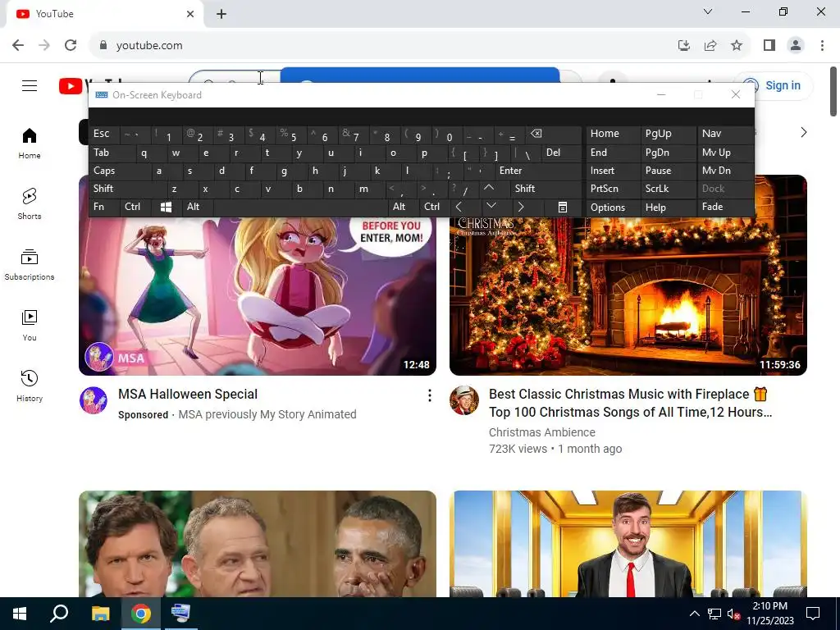Open a new Chrome tab
Screen dimensions: 840x630
point(221,14)
